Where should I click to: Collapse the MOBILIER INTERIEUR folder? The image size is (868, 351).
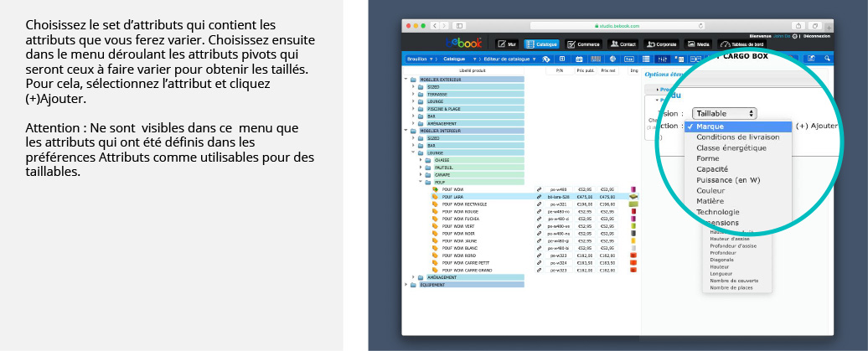pos(406,131)
